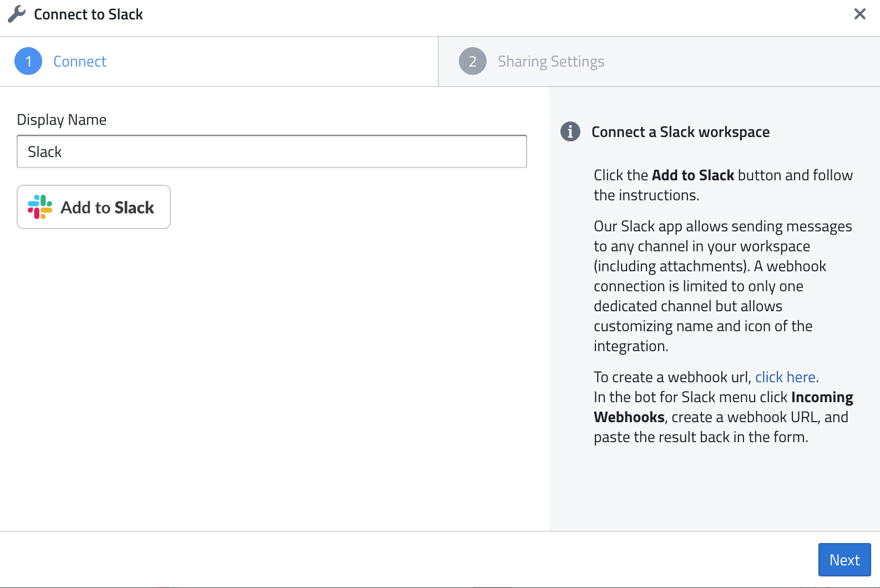Click the info icon beside the help heading
Viewport: 880px width, 588px height.
coord(570,132)
